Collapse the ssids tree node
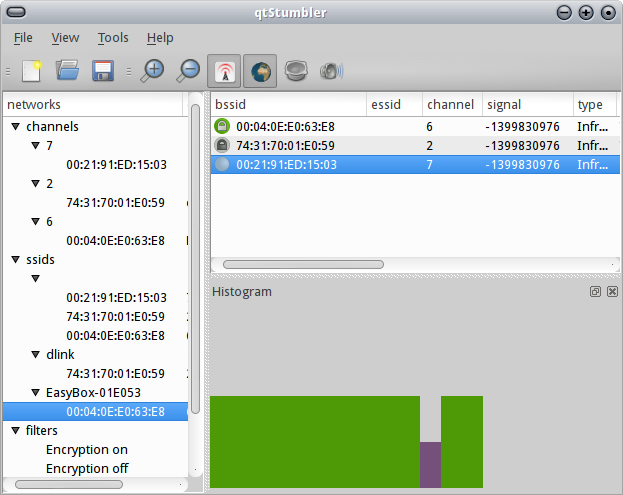The height and width of the screenshot is (495, 623). coord(15,259)
